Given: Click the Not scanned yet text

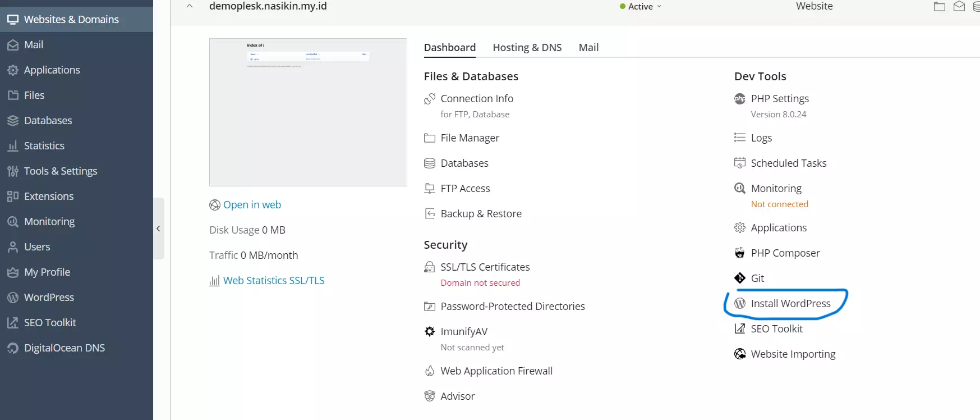Looking at the screenshot, I should [472, 348].
